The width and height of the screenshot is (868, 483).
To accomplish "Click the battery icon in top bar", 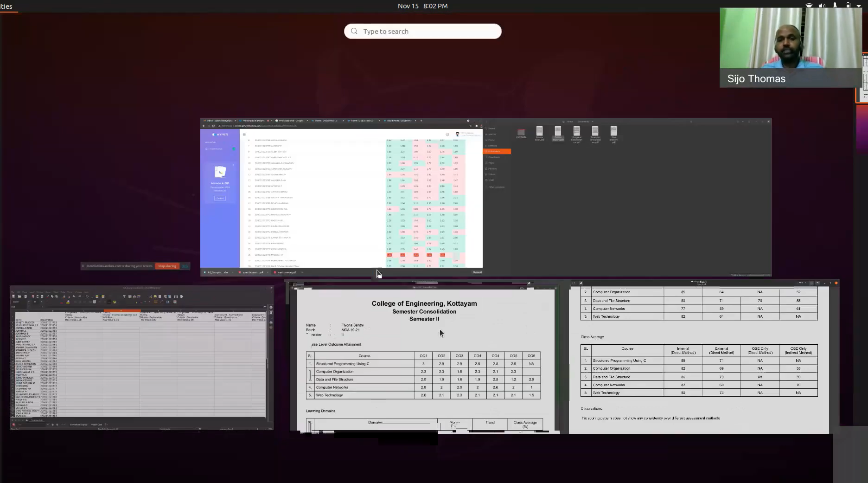I will tap(848, 6).
